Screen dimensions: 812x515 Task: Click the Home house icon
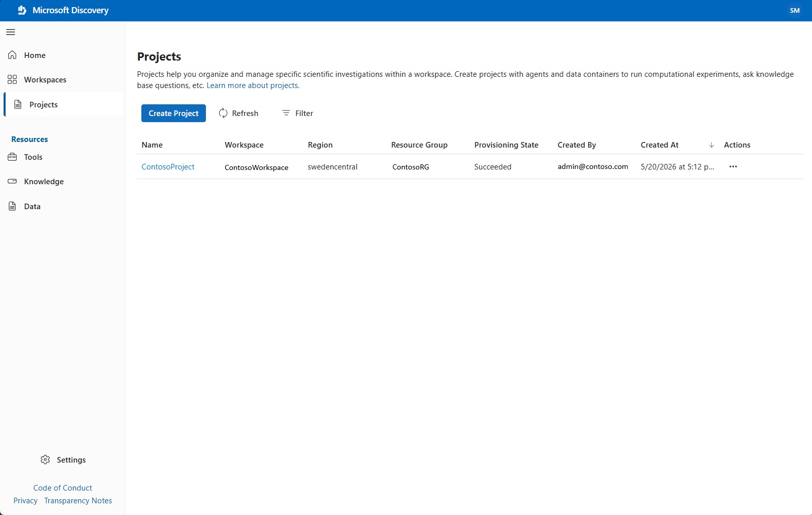13,55
